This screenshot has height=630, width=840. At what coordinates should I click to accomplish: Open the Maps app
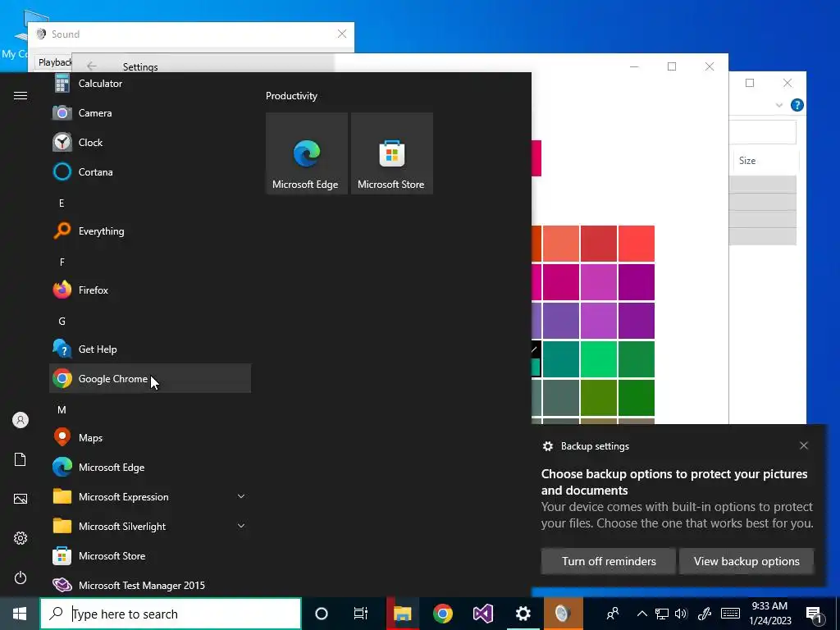click(150, 438)
